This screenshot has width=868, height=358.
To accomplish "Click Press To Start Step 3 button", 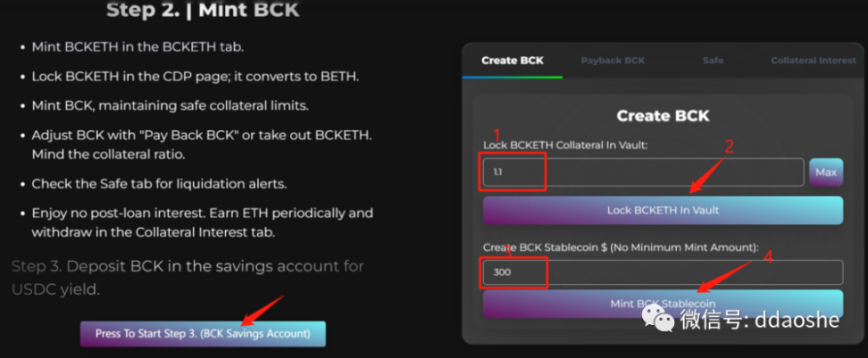I will pos(203,334).
